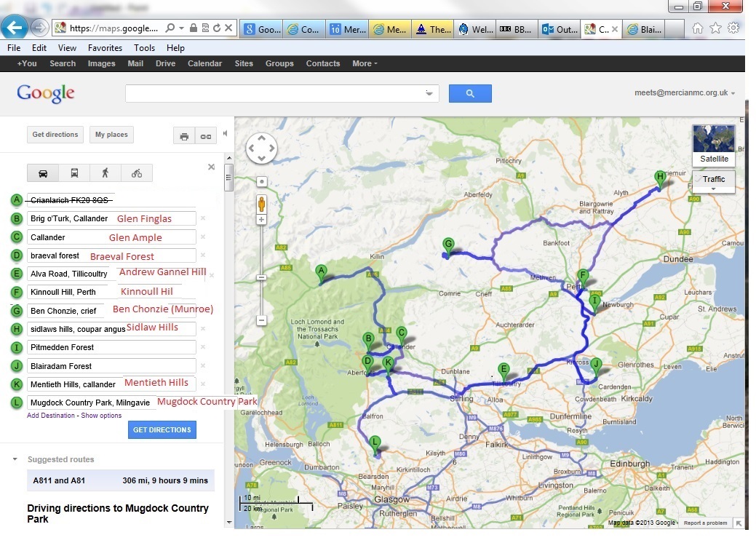Switch to the Calendar in Google bar

pyautogui.click(x=204, y=63)
